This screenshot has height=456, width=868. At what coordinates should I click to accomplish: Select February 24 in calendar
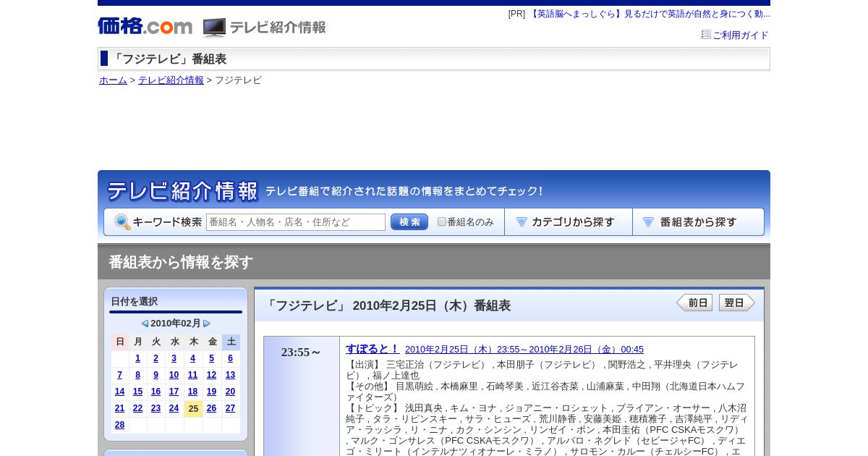pos(174,408)
